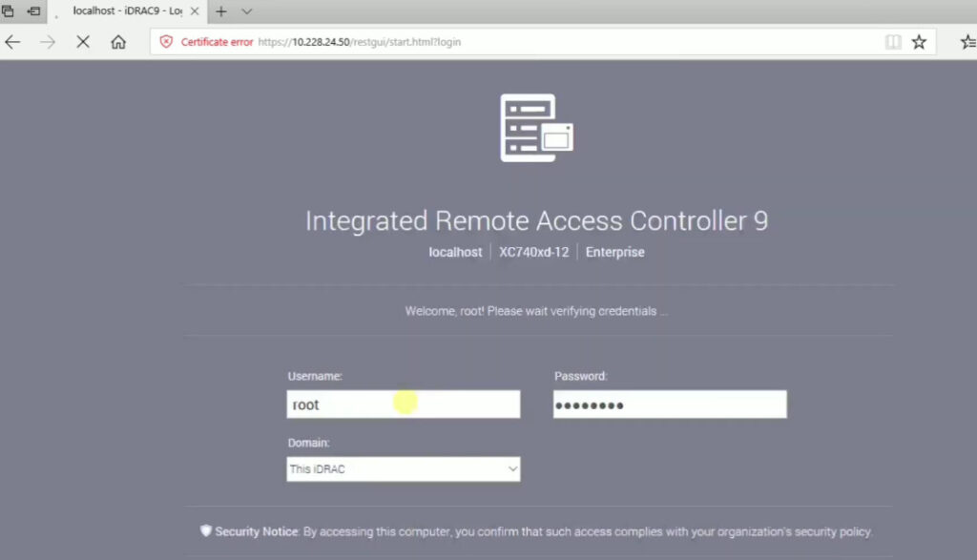The width and height of the screenshot is (977, 560).
Task: Open a new tab with plus button
Action: 221,11
